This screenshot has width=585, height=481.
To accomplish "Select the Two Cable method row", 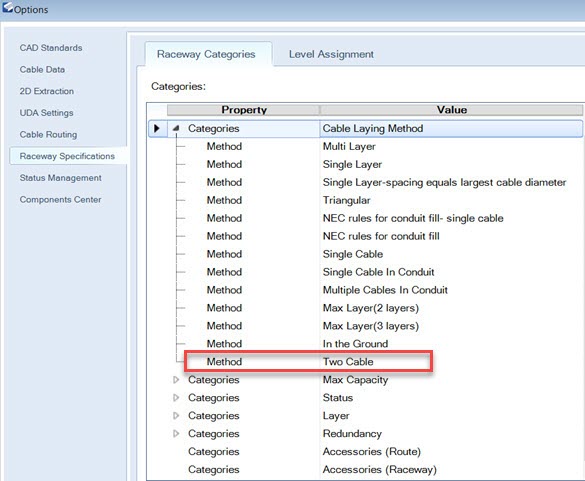I will 308,361.
